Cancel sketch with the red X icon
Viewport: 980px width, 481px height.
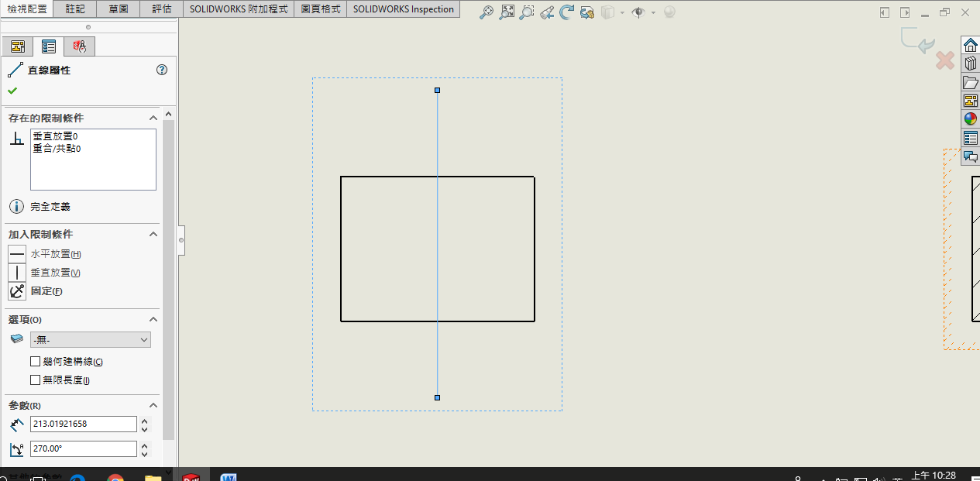point(944,60)
